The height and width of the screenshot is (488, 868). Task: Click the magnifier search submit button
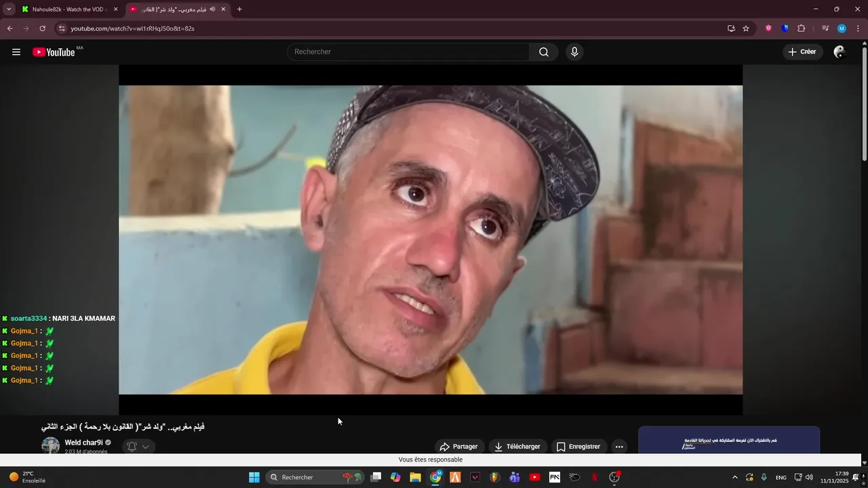click(x=544, y=52)
